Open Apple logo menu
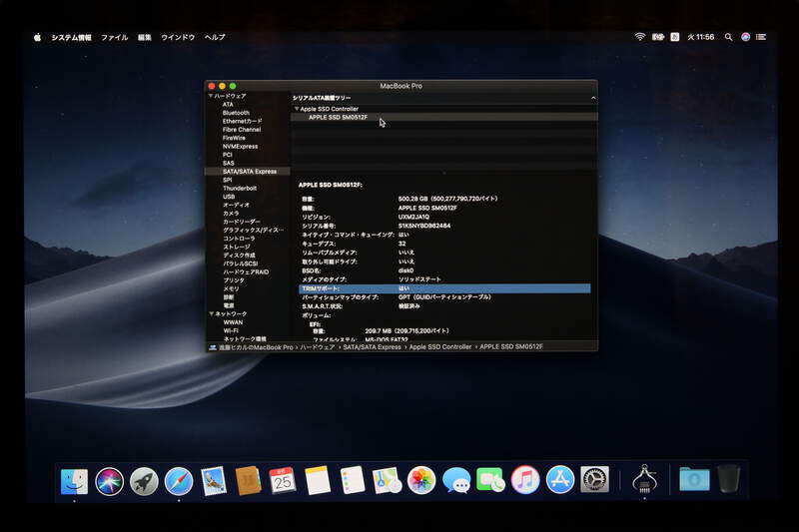Viewport: 799px width, 532px height. point(37,37)
